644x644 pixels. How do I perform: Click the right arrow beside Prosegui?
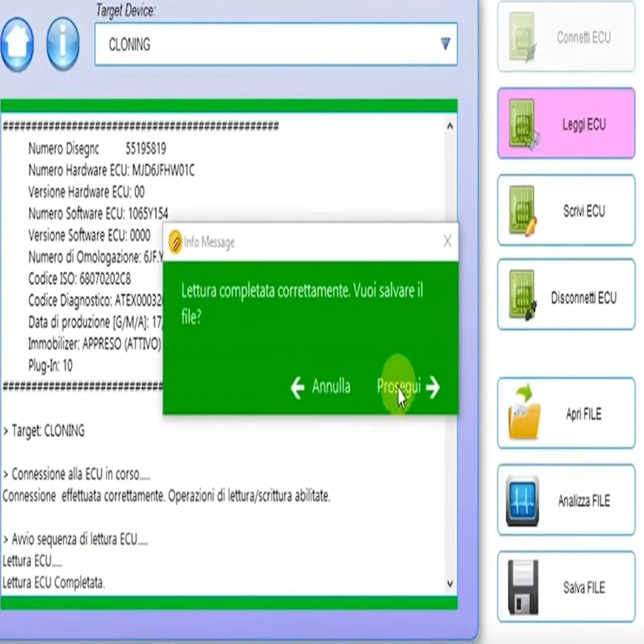[433, 387]
